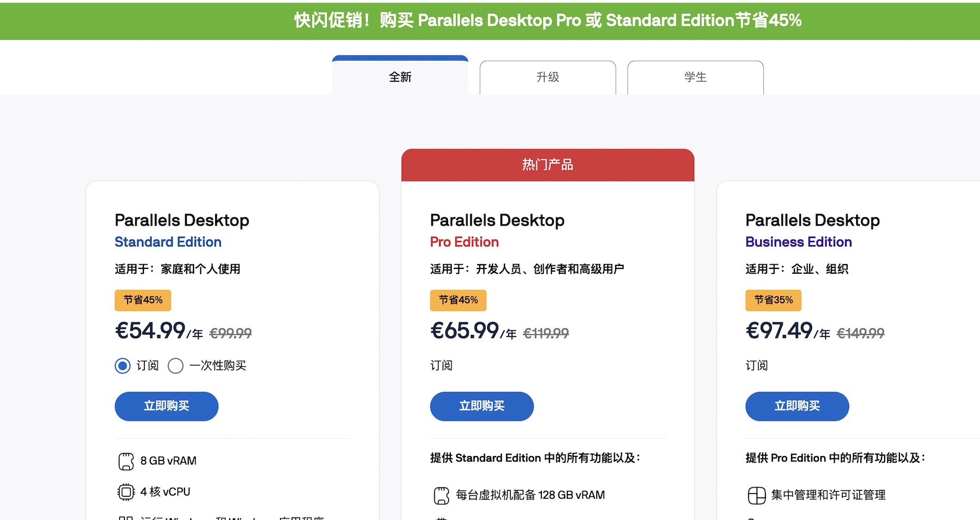This screenshot has height=520, width=980.
Task: Click the red 热门产品 header
Action: point(548,165)
